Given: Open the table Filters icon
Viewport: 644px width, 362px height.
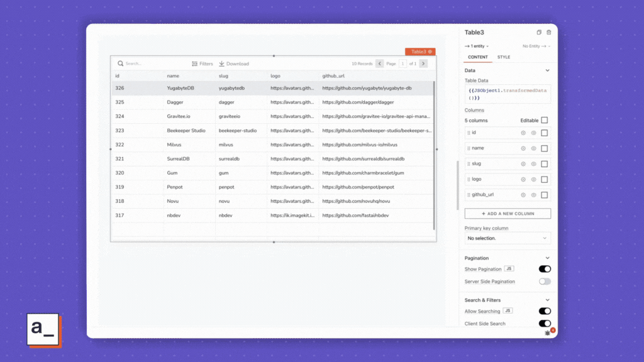Looking at the screenshot, I should (x=195, y=63).
